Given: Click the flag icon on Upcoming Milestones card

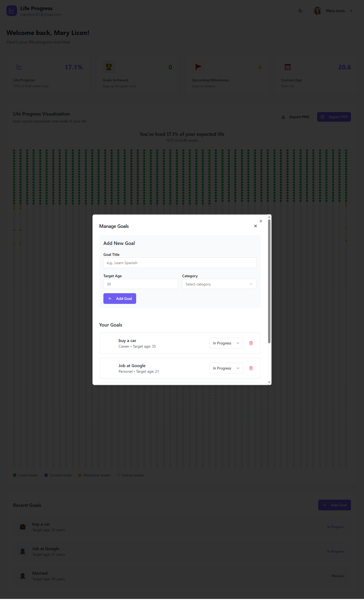Looking at the screenshot, I should tap(198, 67).
